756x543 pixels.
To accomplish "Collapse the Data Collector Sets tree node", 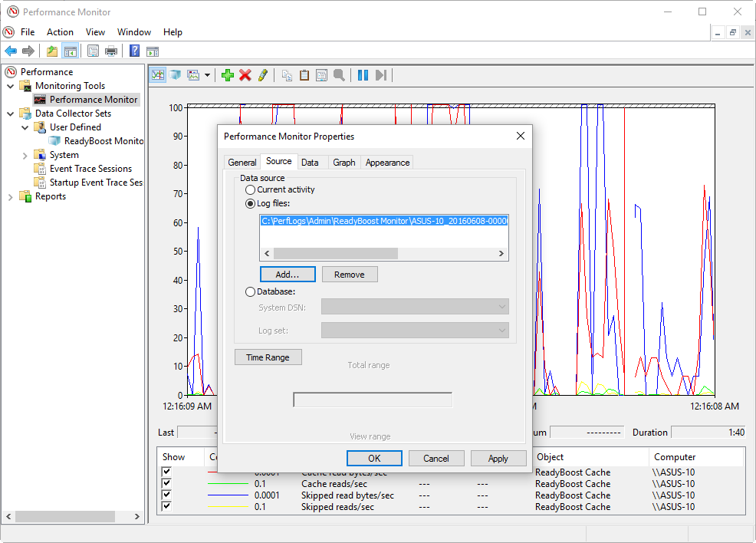I will [11, 114].
